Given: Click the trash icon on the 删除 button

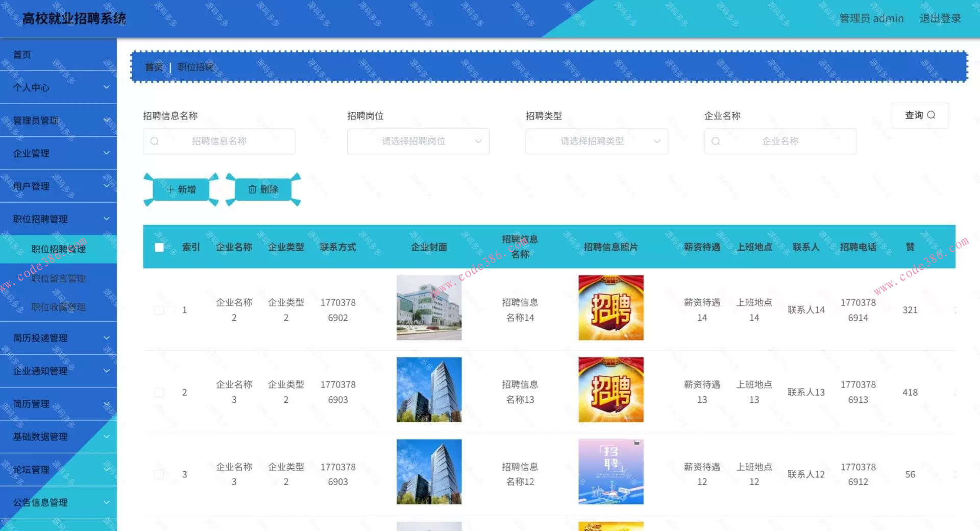Looking at the screenshot, I should (251, 189).
